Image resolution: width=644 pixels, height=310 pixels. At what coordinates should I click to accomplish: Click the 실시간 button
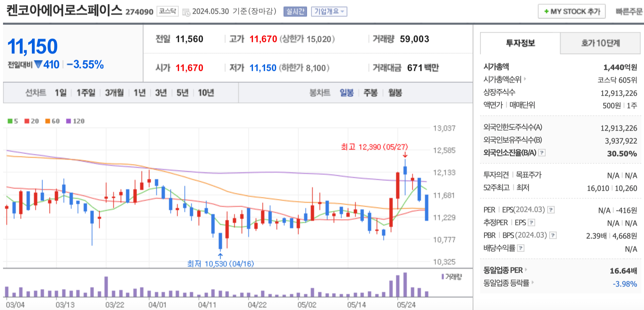(x=295, y=11)
